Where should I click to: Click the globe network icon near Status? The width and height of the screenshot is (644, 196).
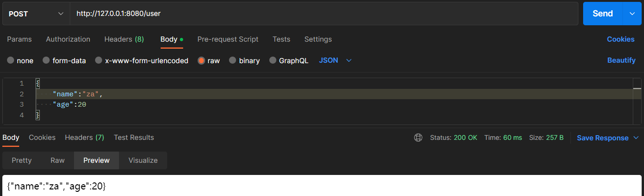pyautogui.click(x=418, y=138)
